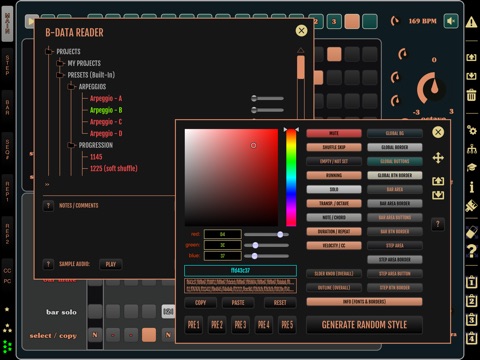Toggle the orange select/copy step button

149,335
